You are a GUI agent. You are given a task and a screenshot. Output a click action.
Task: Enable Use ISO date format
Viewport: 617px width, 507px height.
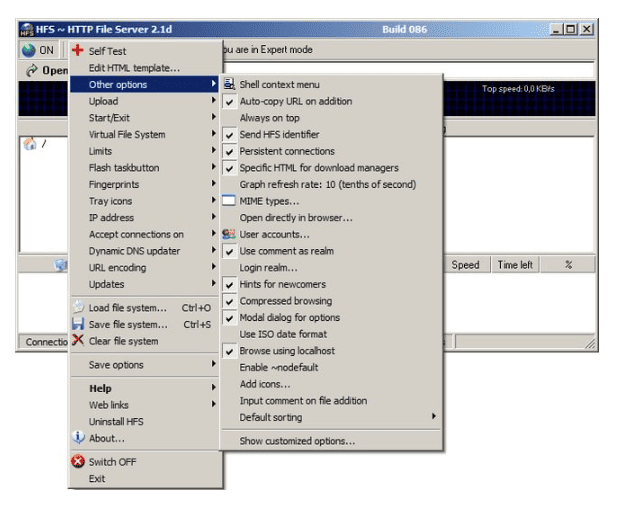[331, 334]
